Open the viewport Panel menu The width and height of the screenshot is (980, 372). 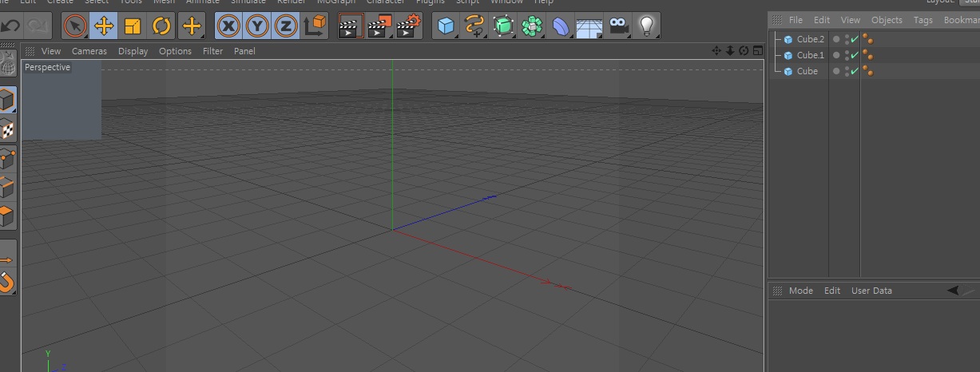(x=244, y=51)
